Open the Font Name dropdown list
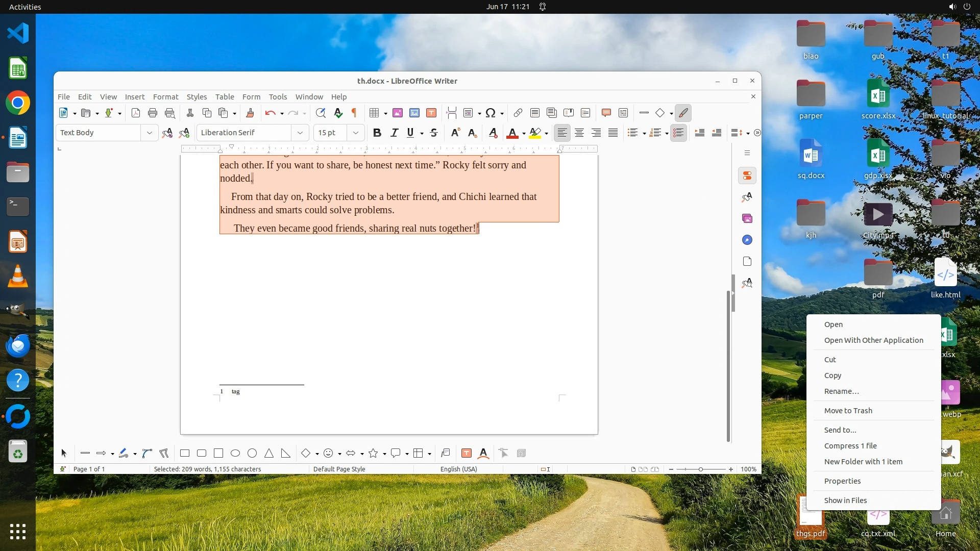Viewport: 980px width, 551px height. pyautogui.click(x=300, y=133)
